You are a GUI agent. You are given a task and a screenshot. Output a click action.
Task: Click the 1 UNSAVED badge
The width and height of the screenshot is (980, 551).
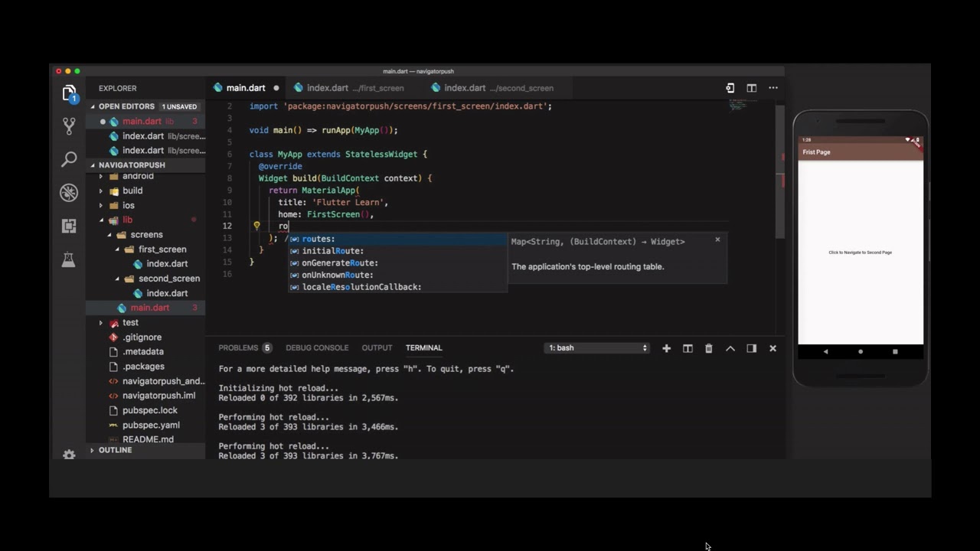(x=179, y=106)
